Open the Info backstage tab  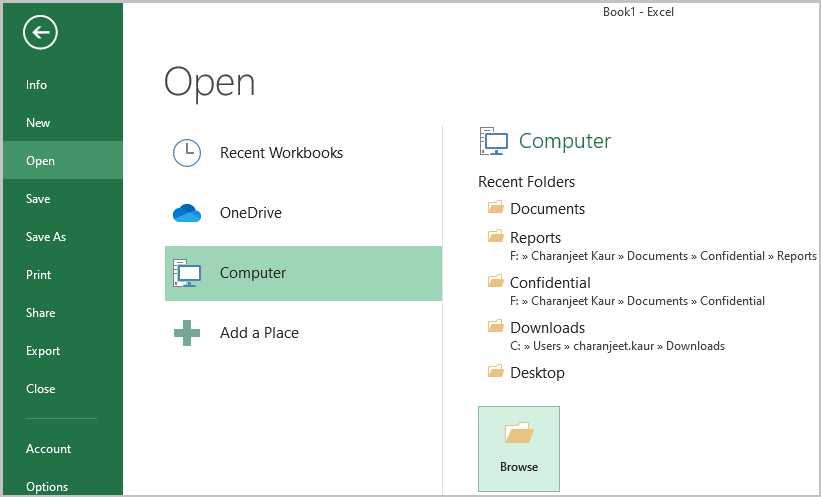[x=63, y=85]
